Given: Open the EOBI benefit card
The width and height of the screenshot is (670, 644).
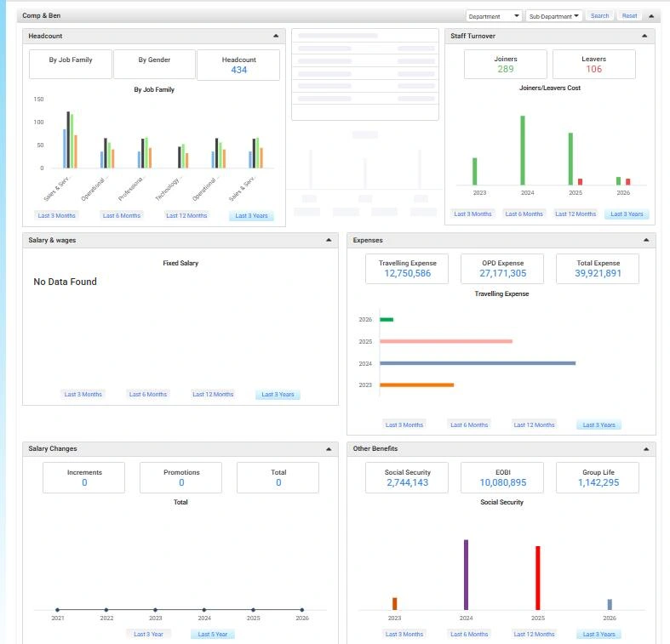Looking at the screenshot, I should pyautogui.click(x=502, y=477).
